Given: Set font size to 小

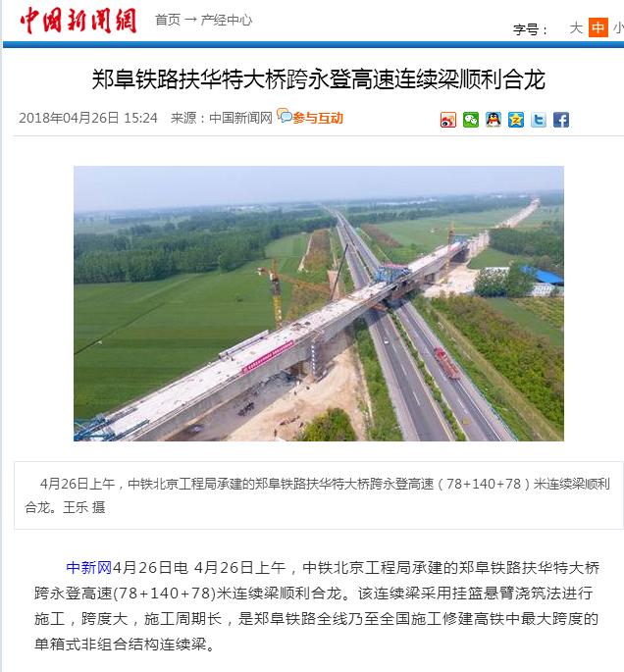Looking at the screenshot, I should (x=619, y=28).
